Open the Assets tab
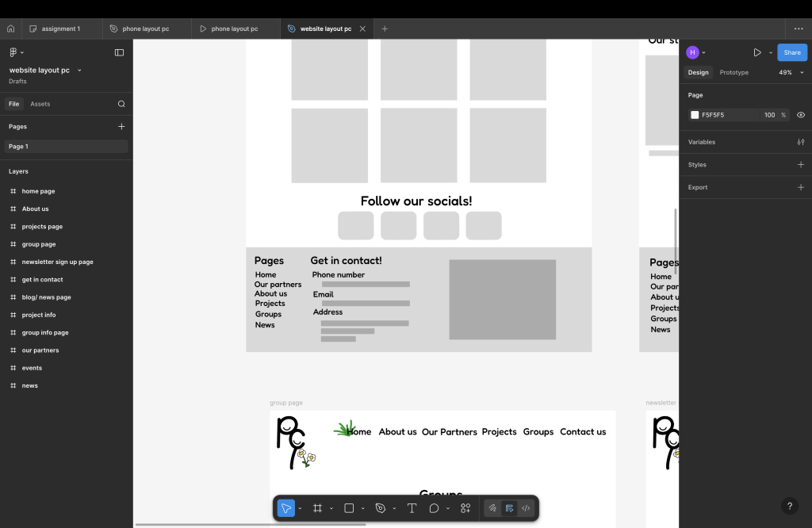 [40, 104]
